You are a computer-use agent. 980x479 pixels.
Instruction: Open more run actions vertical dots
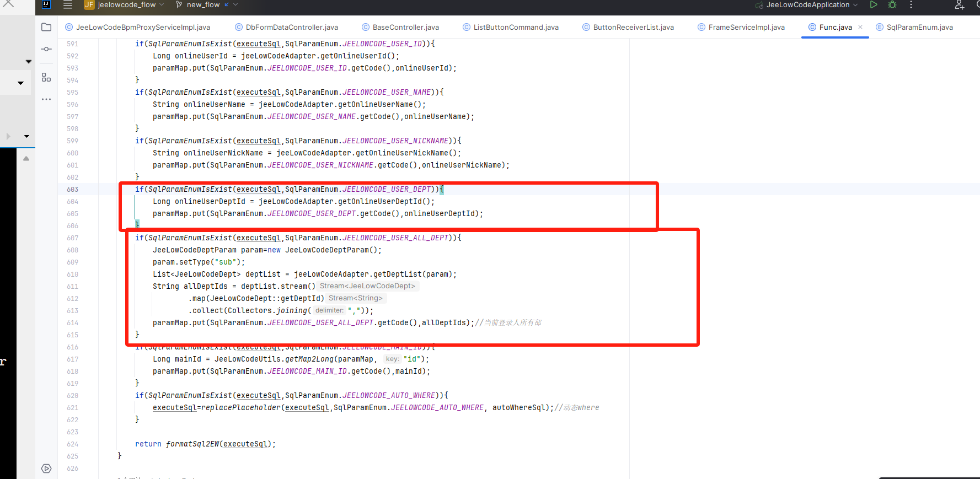click(911, 4)
